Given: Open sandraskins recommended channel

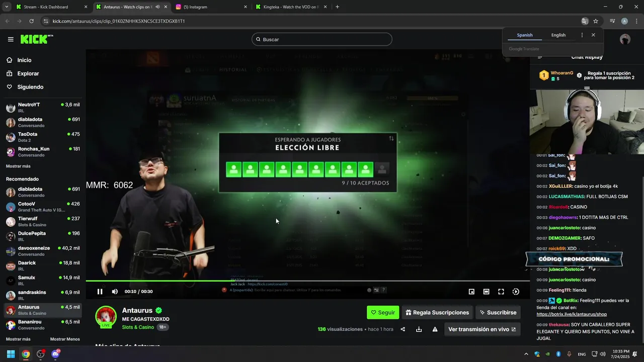Looking at the screenshot, I should 43,295.
